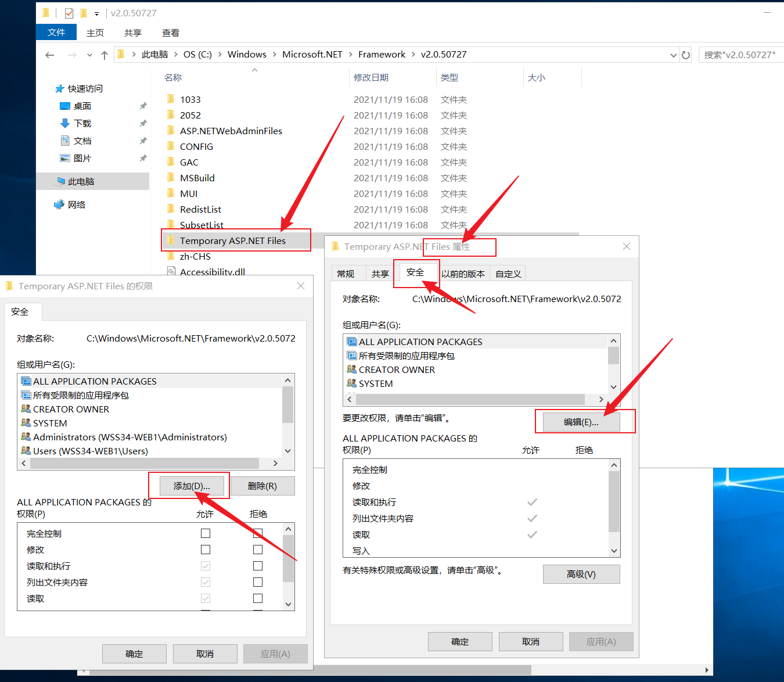Click the Downloads arrow icon in the sidebar
The width and height of the screenshot is (784, 682).
tap(65, 124)
